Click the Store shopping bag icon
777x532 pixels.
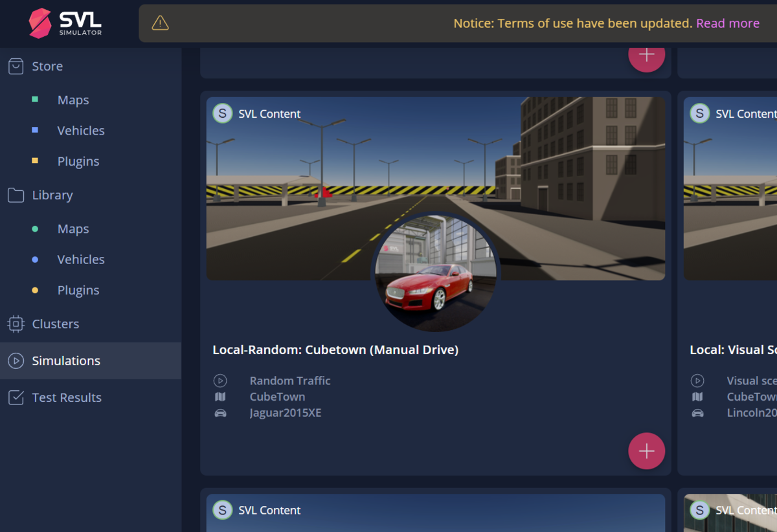point(16,66)
